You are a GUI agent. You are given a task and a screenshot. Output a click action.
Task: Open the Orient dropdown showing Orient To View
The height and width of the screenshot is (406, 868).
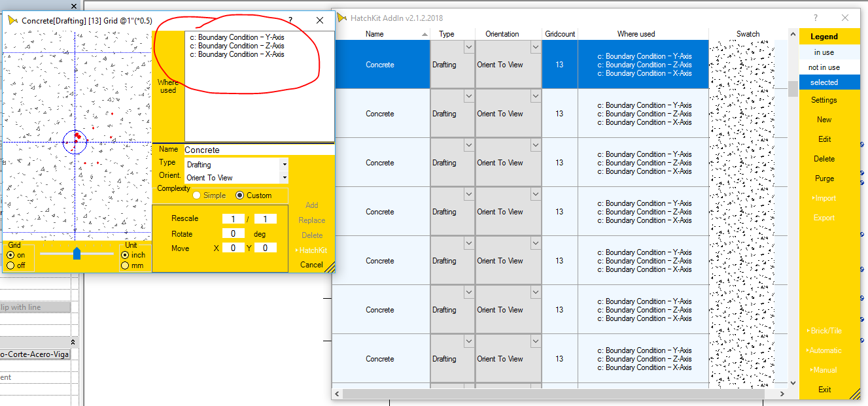(x=284, y=177)
